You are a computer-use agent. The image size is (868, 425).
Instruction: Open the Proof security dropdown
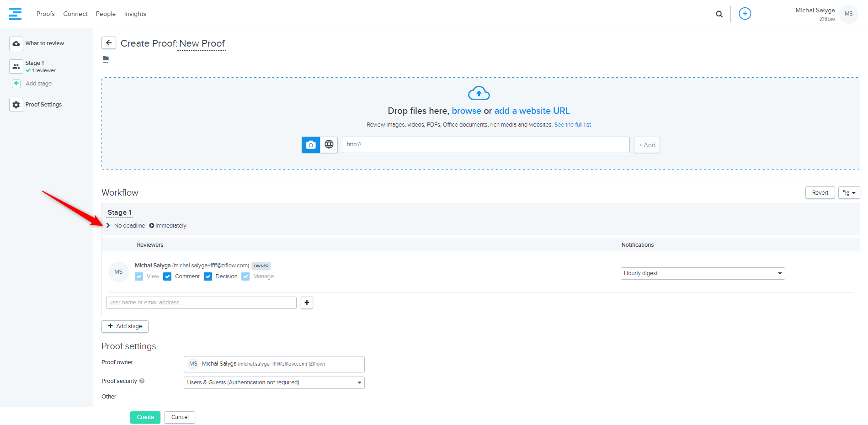[x=274, y=382]
